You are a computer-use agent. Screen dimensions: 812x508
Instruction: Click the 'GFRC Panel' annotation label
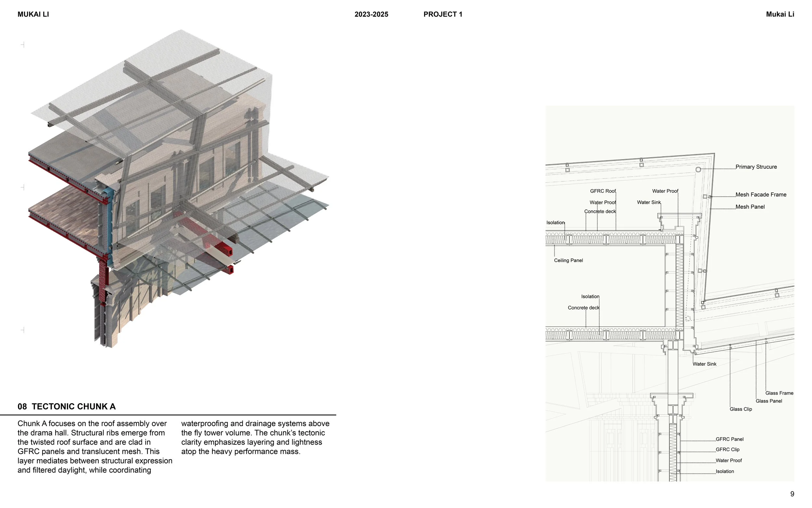point(730,439)
